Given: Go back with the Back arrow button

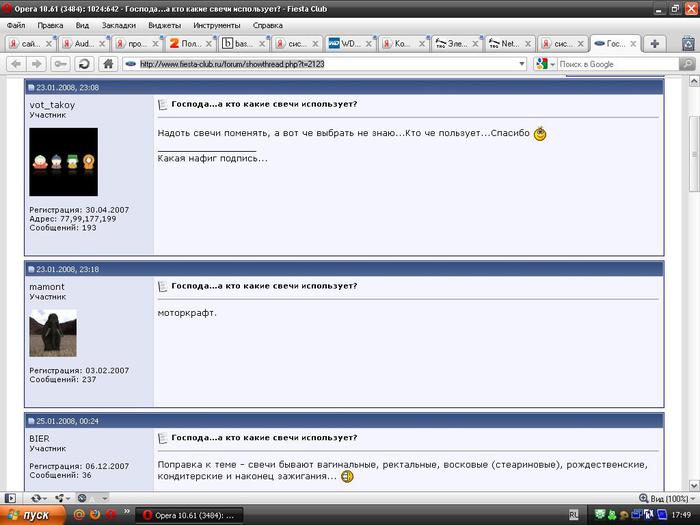Looking at the screenshot, I should [16, 64].
